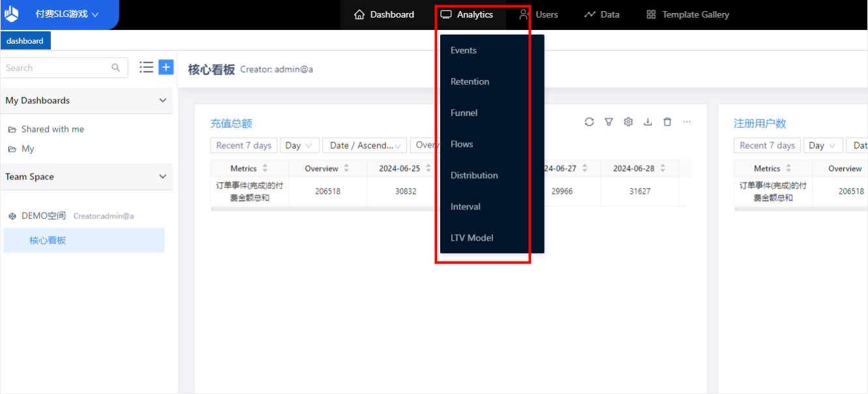868x394 pixels.
Task: Toggle the list view icon beside search
Action: click(147, 67)
